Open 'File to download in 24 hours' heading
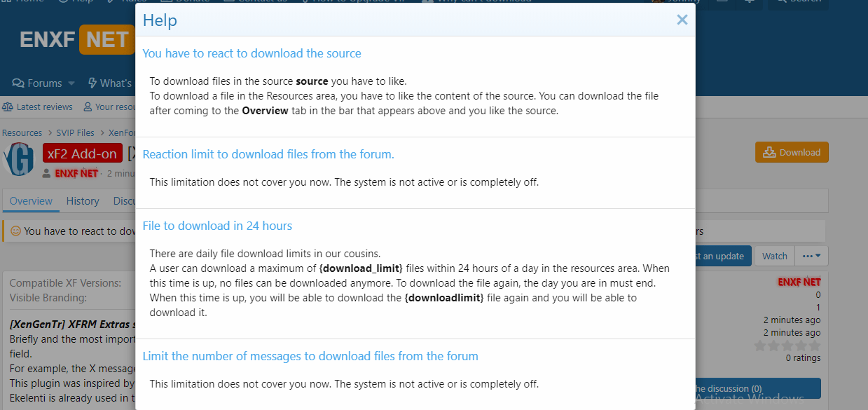 217,226
